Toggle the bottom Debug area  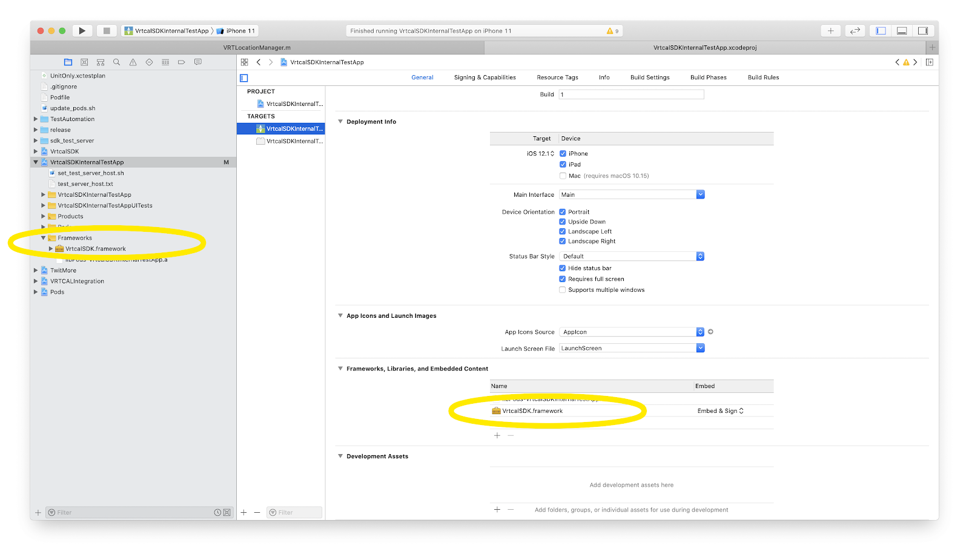pyautogui.click(x=902, y=31)
